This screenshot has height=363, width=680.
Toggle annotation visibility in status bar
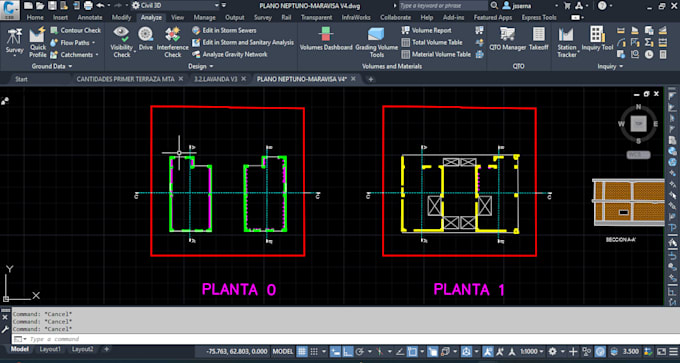(x=489, y=351)
